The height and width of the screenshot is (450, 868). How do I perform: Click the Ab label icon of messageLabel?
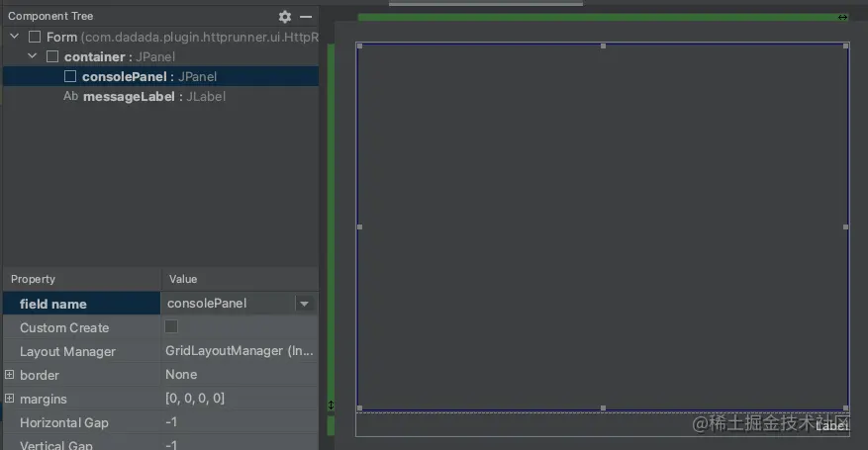71,96
